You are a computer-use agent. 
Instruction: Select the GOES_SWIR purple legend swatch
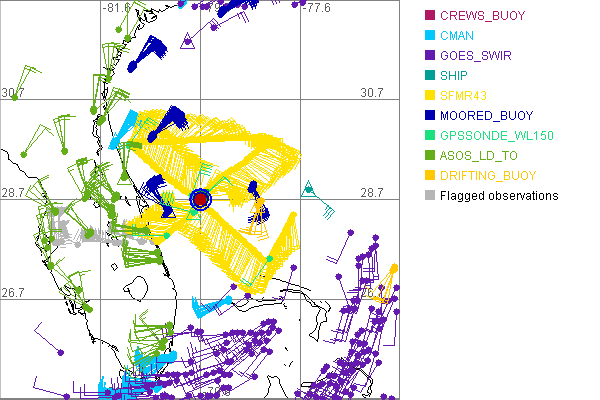tap(429, 55)
